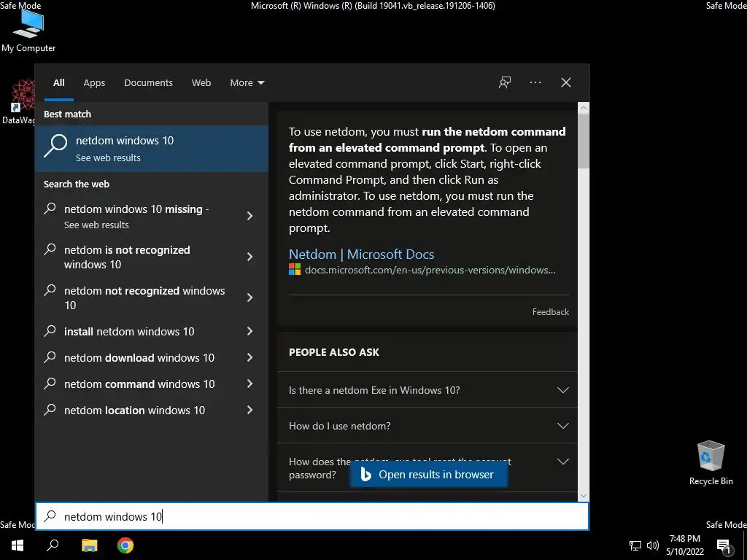The width and height of the screenshot is (747, 560).
Task: Click the PEOPLE ALSO ASK heading
Action: point(334,352)
